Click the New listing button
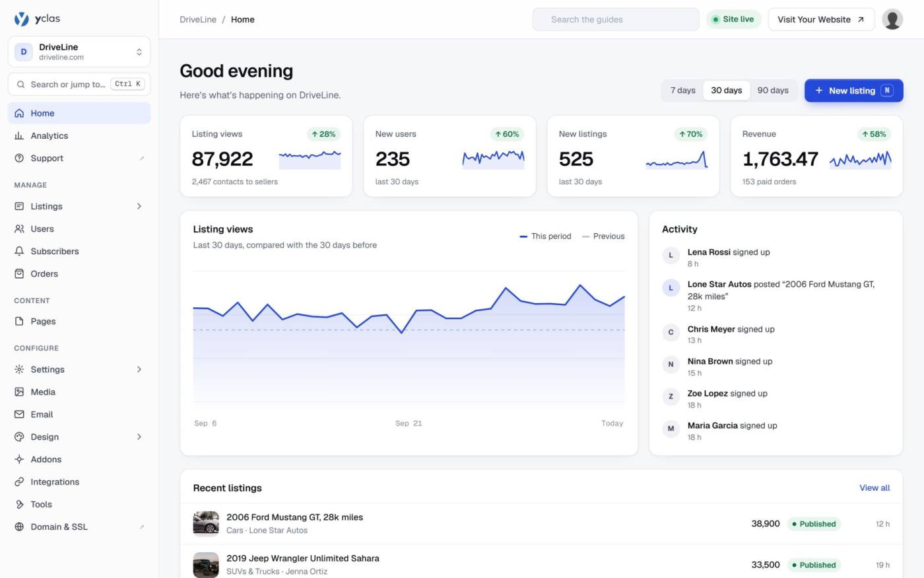Viewport: 924px width, 578px height. click(853, 90)
